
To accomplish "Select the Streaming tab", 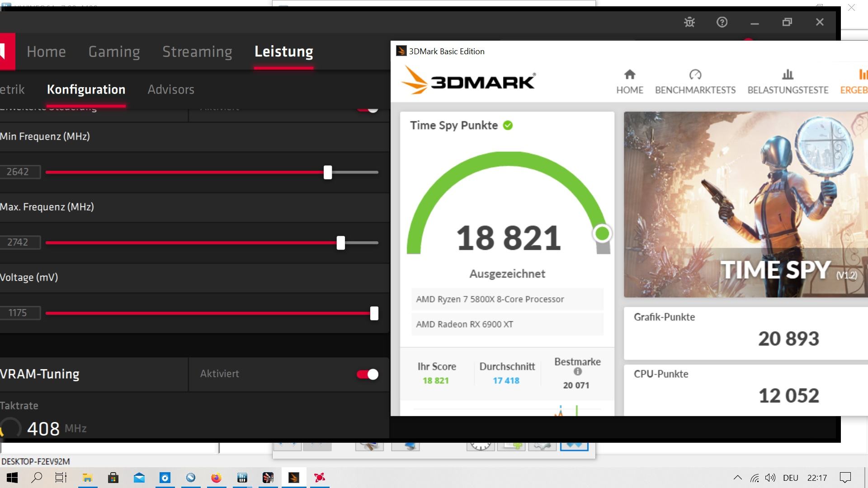I will pos(197,52).
